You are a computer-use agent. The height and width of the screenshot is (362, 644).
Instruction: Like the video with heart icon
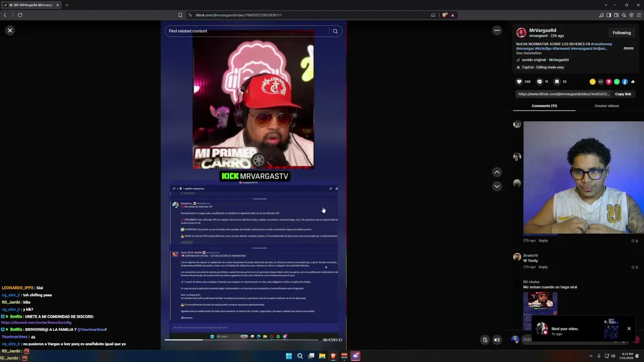click(519, 81)
